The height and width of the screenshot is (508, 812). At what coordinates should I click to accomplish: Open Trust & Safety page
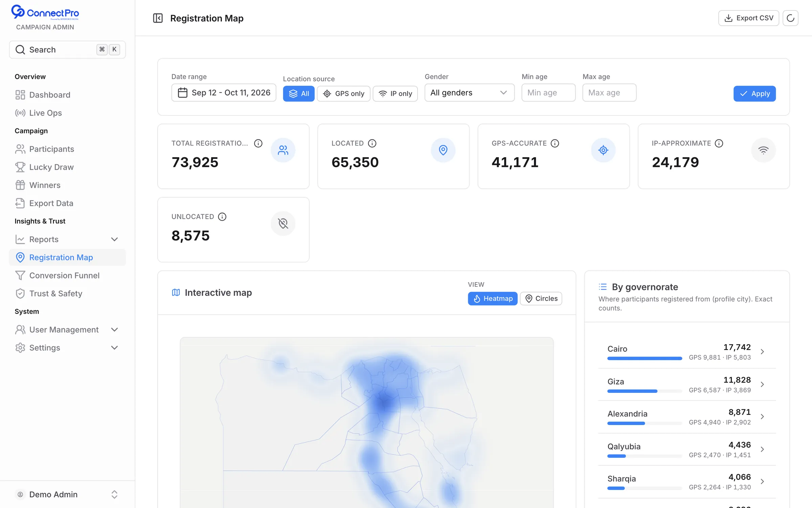tap(67, 293)
